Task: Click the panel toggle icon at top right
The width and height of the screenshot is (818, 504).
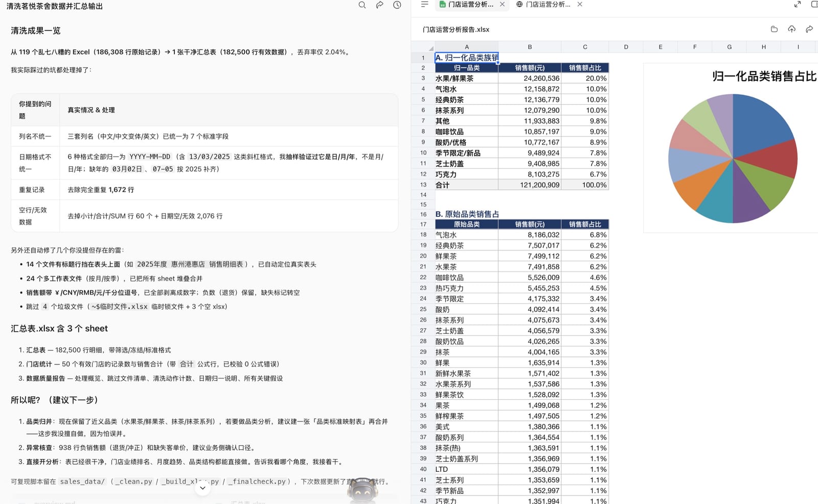Action: [x=814, y=4]
